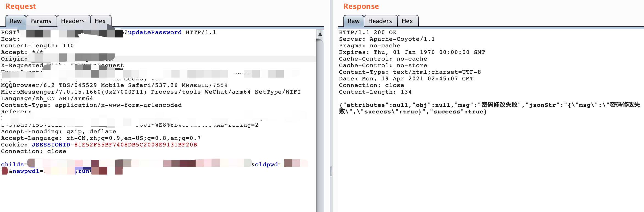
Task: Switch to the Request Headers tab
Action: [73, 21]
